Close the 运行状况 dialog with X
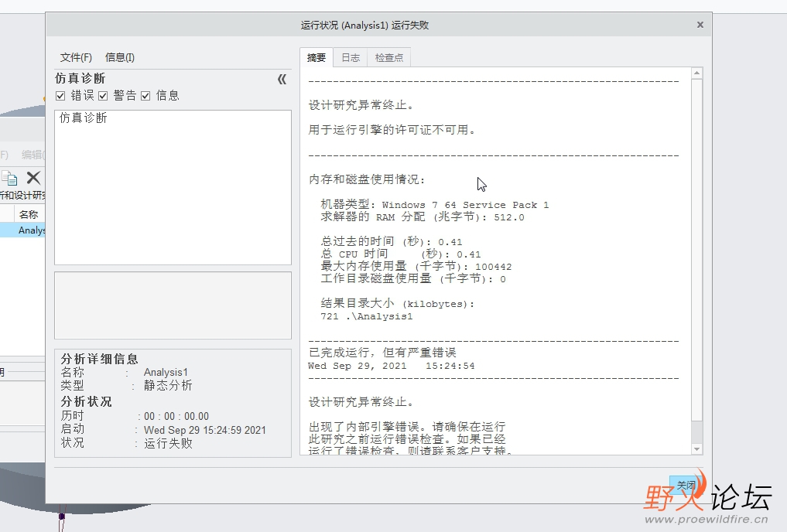Screen dimensions: 787x532 700,25
